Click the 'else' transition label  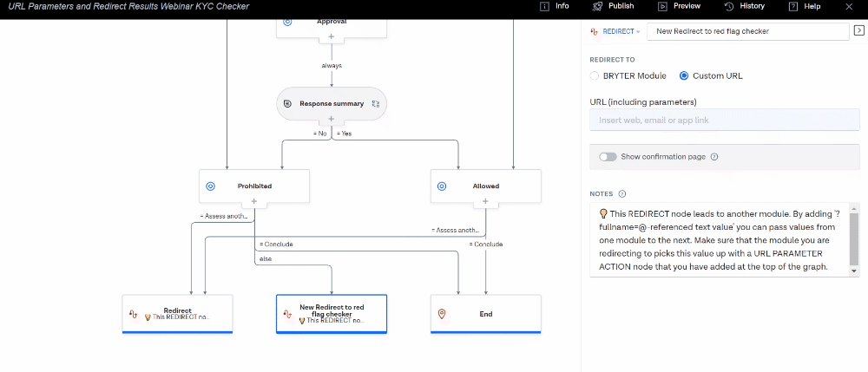(x=265, y=258)
